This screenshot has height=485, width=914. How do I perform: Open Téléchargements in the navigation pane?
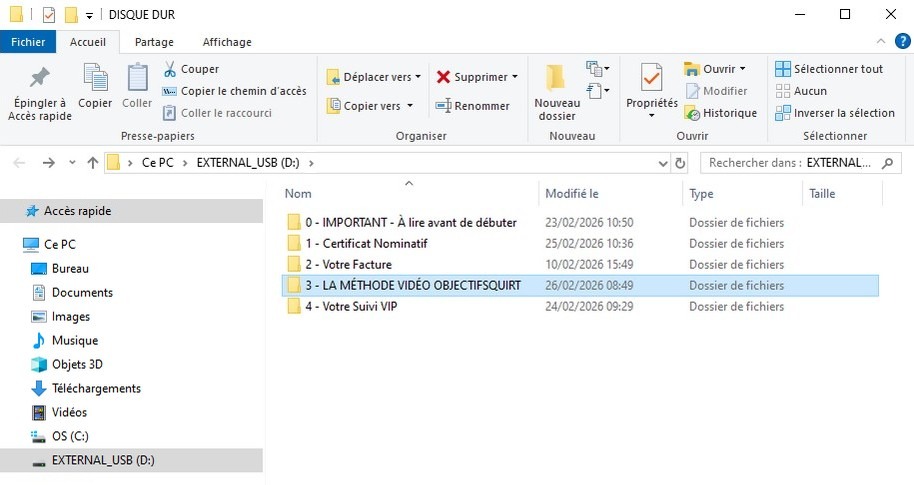tap(96, 388)
